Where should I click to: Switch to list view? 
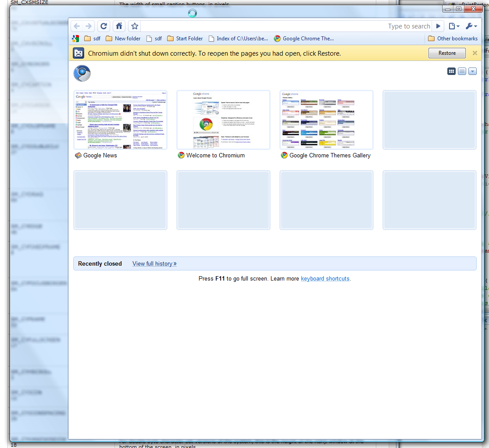coord(462,71)
